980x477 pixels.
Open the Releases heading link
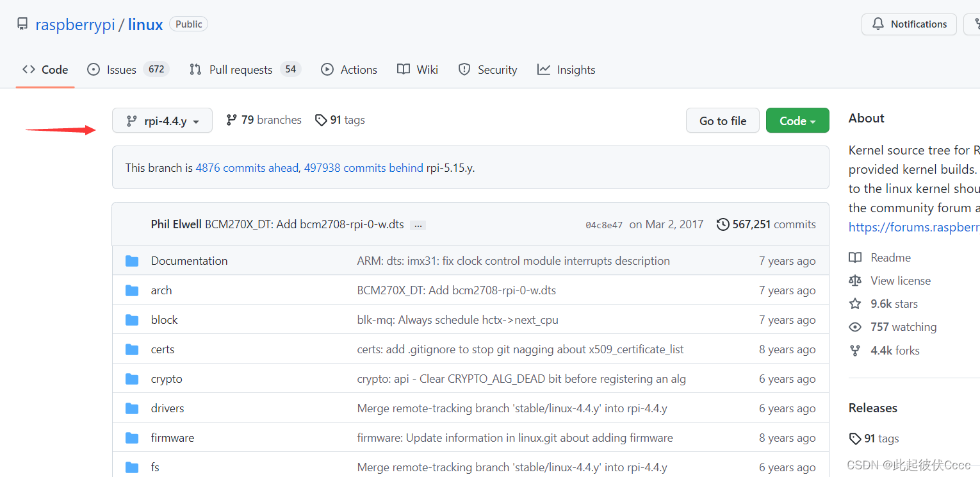872,408
